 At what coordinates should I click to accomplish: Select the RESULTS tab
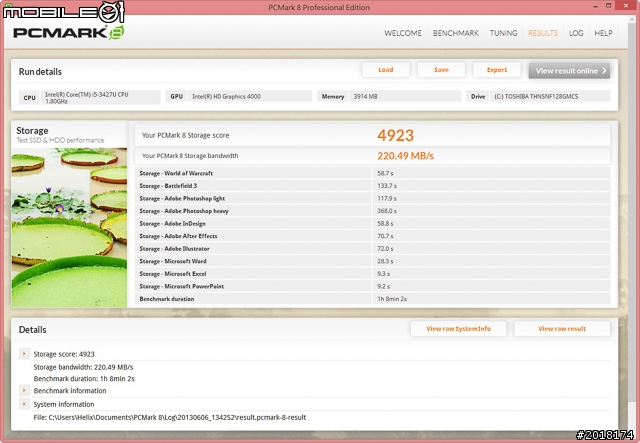[543, 33]
